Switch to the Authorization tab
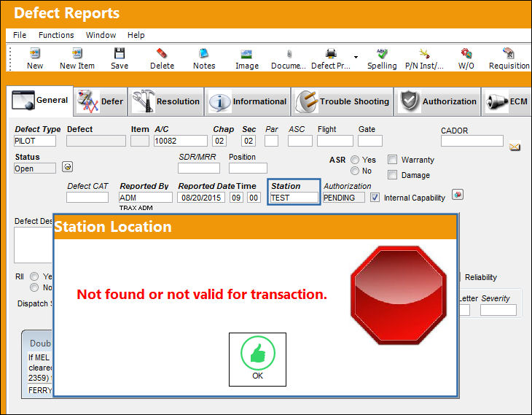The image size is (532, 415). pyautogui.click(x=438, y=101)
